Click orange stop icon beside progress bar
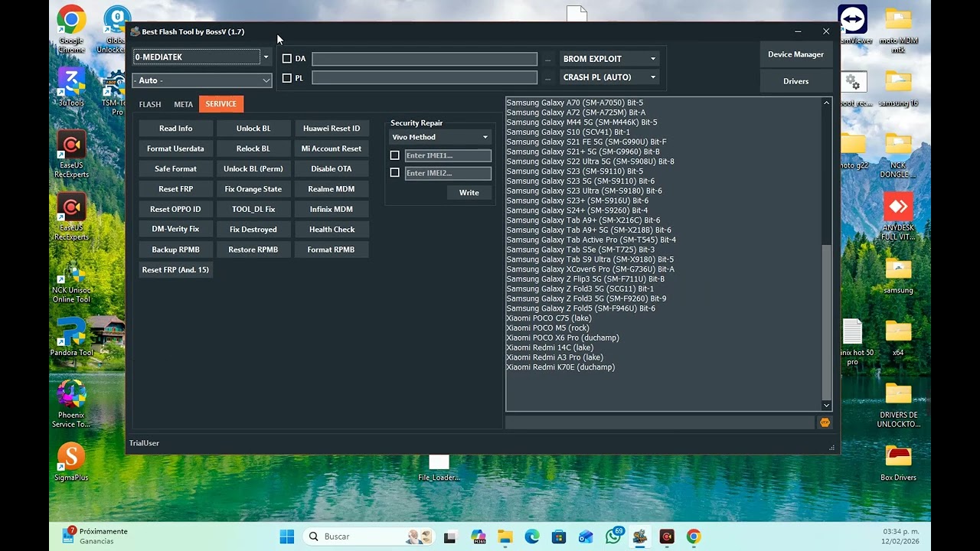Screen dimensions: 980x551 point(825,422)
